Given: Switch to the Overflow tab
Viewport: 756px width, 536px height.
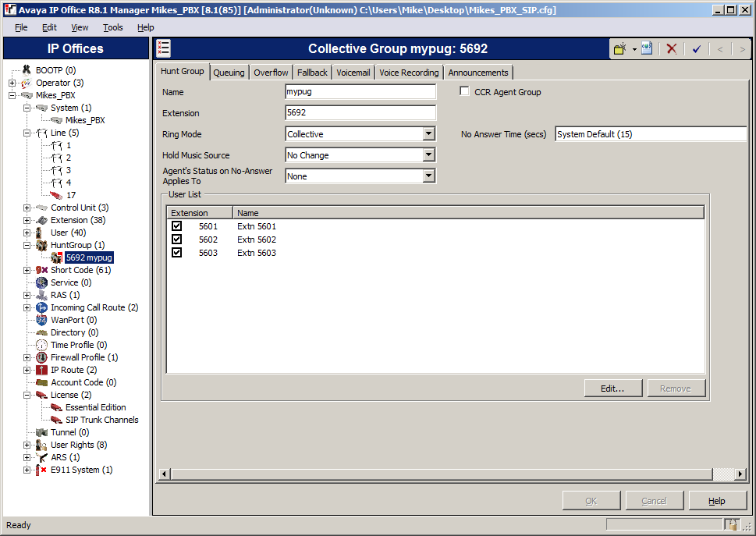Looking at the screenshot, I should (x=271, y=73).
